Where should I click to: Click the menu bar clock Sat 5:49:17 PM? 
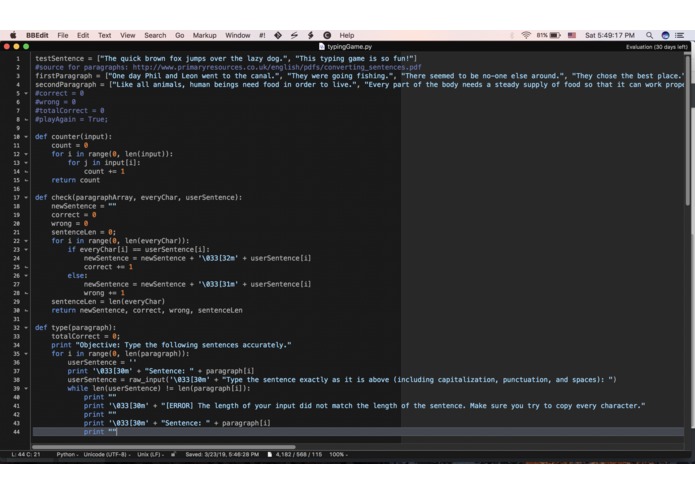(x=610, y=35)
